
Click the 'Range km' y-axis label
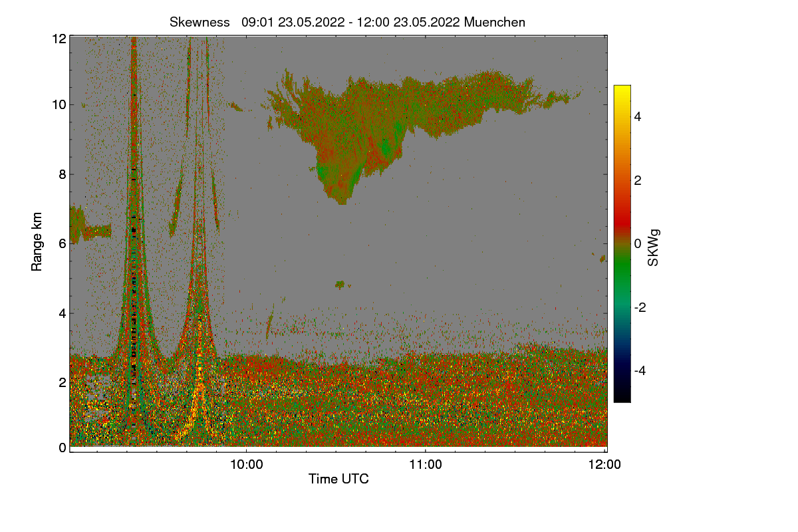pos(37,242)
